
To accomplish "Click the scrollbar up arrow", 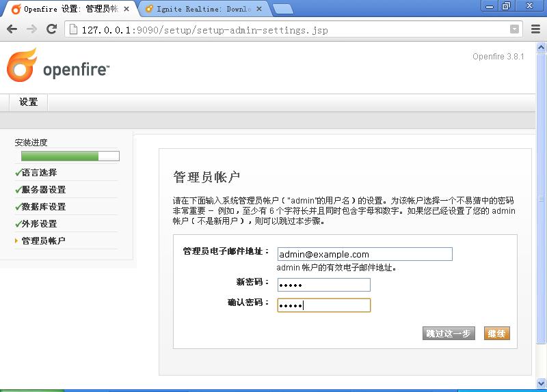I will [541, 47].
